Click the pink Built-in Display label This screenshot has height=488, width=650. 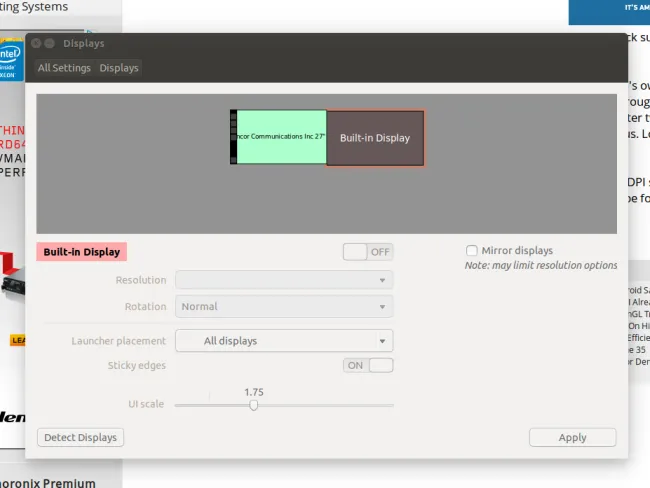[x=81, y=252]
